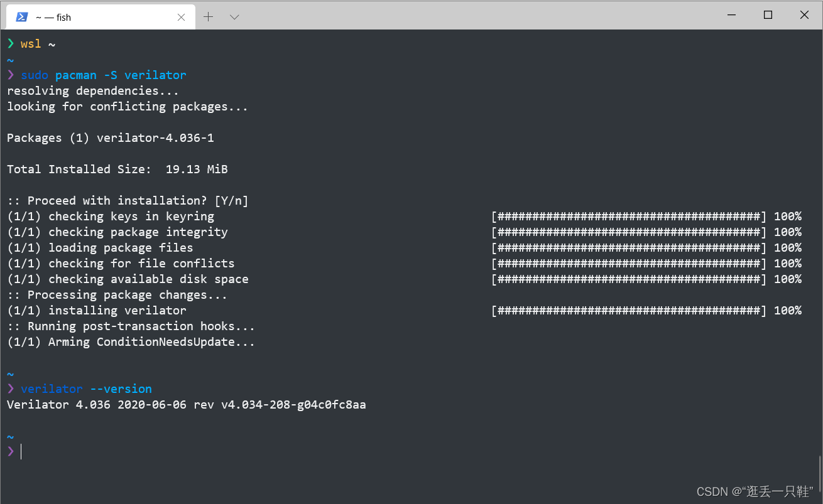
Task: Click '(1/1) checking for file conflicts' text
Action: pyautogui.click(x=121, y=264)
